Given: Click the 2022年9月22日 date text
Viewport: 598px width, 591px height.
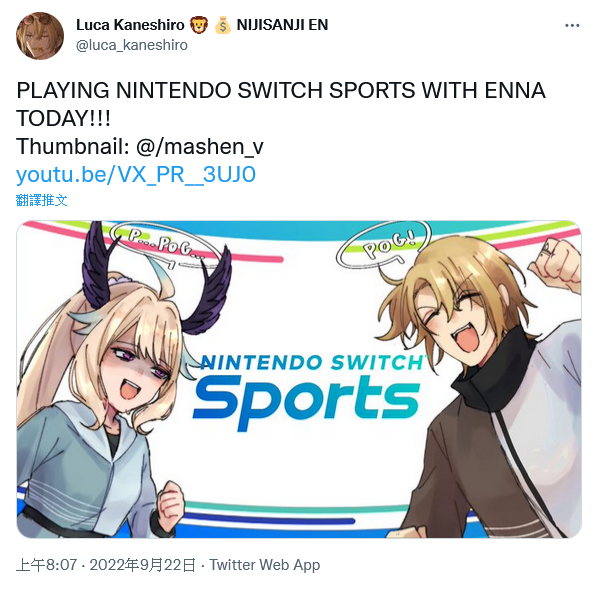Looking at the screenshot, I should pos(143,565).
